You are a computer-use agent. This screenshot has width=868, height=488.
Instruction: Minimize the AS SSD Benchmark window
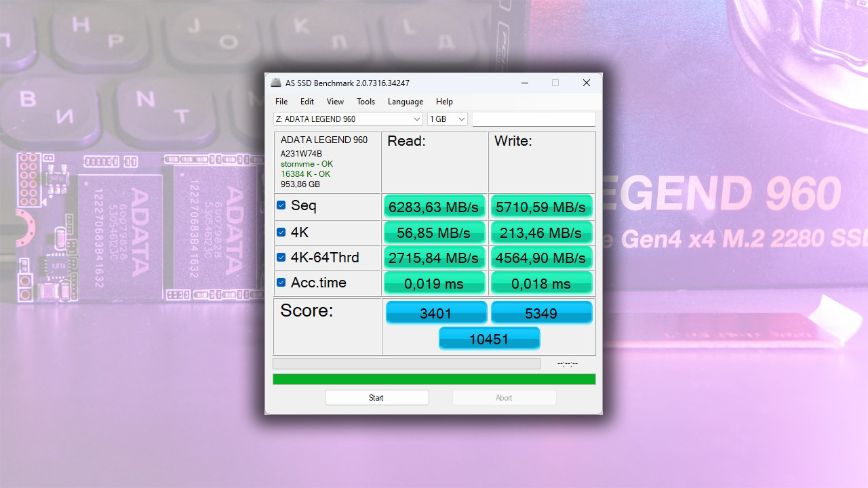click(x=525, y=83)
